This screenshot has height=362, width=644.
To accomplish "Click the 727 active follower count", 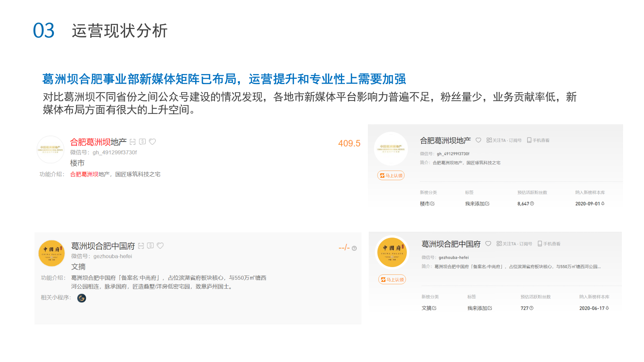I will [x=524, y=309].
